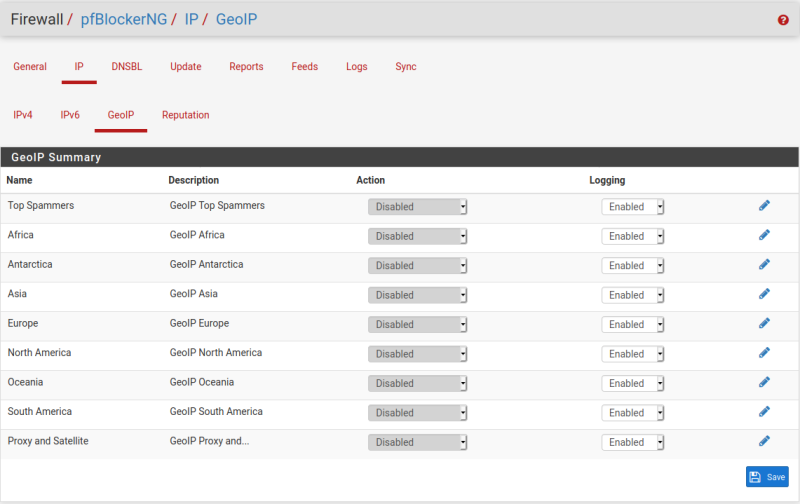Click the 'GeoIP North America' description cell

pos(216,352)
